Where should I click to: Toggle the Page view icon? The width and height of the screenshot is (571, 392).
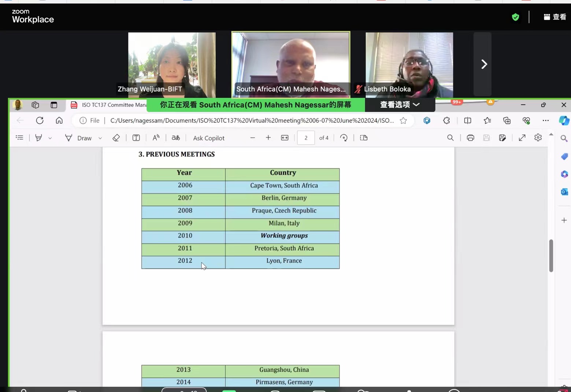tap(363, 138)
